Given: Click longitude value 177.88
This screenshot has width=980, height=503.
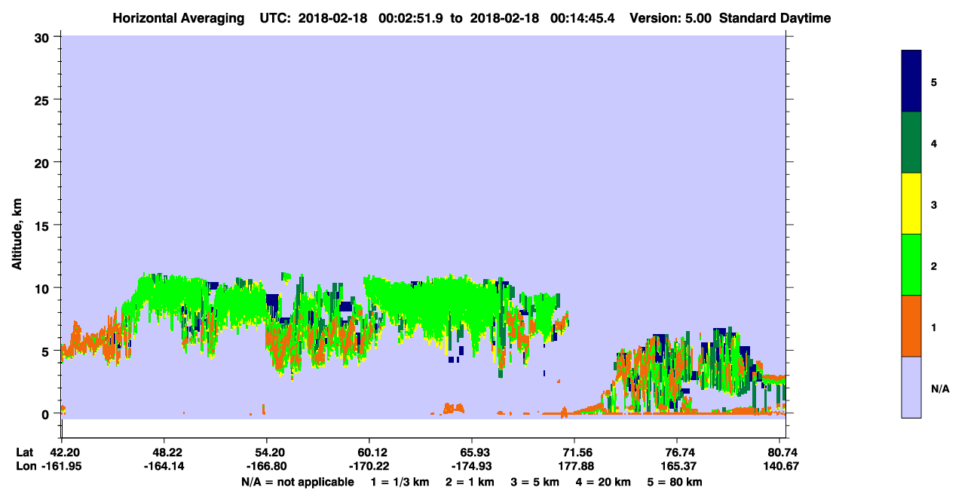Looking at the screenshot, I should click(x=574, y=467).
